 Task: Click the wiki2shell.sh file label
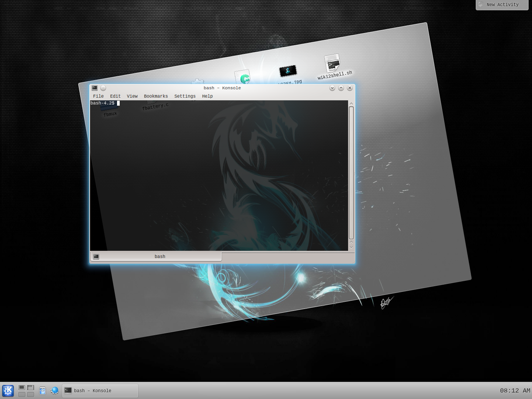(x=335, y=75)
